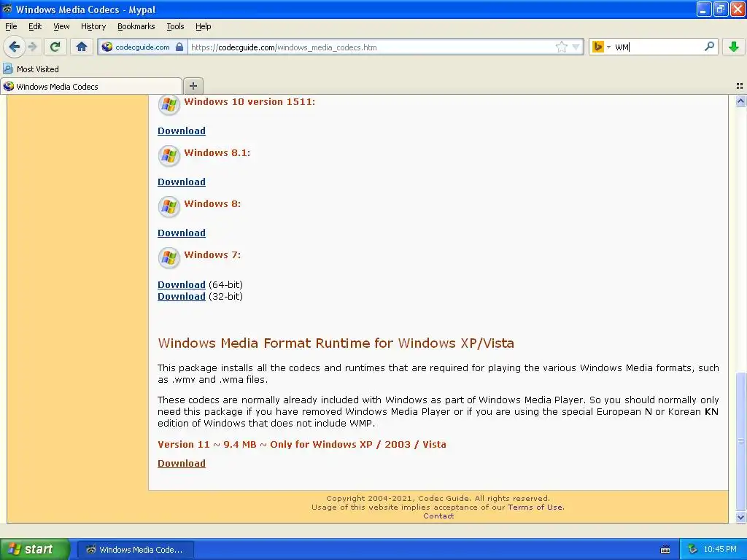
Task: Click the padlock security icon
Action: coord(179,47)
